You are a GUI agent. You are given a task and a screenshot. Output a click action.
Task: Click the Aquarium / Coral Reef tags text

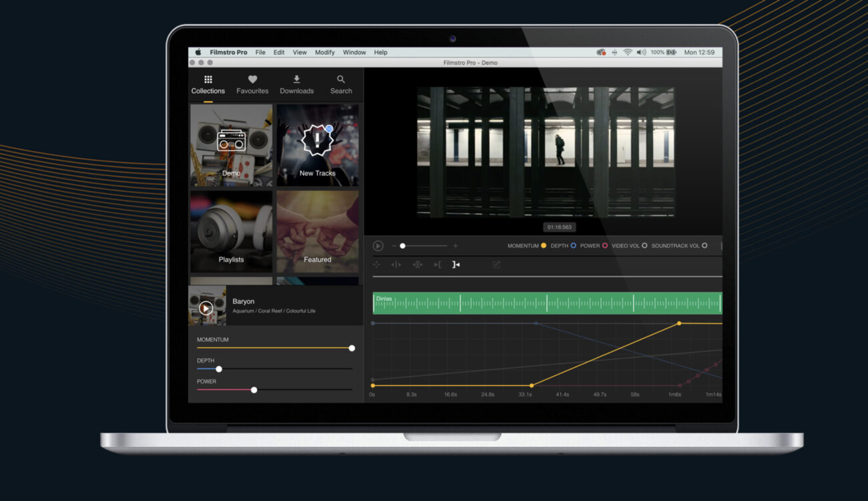274,311
